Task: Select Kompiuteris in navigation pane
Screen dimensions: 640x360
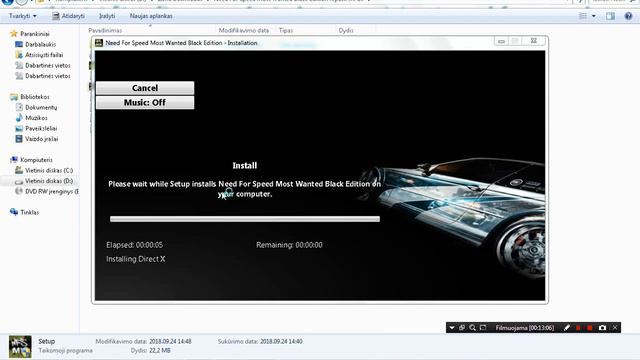Action: click(x=36, y=160)
